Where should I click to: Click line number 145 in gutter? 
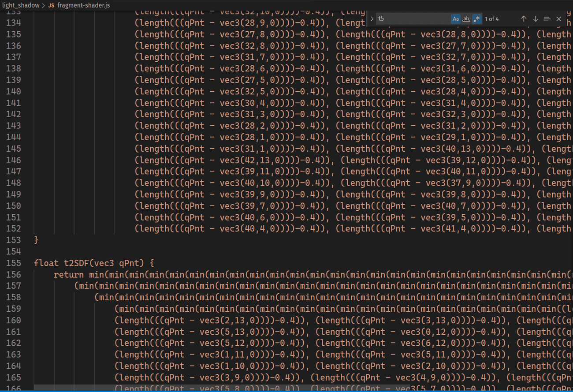[x=14, y=149]
